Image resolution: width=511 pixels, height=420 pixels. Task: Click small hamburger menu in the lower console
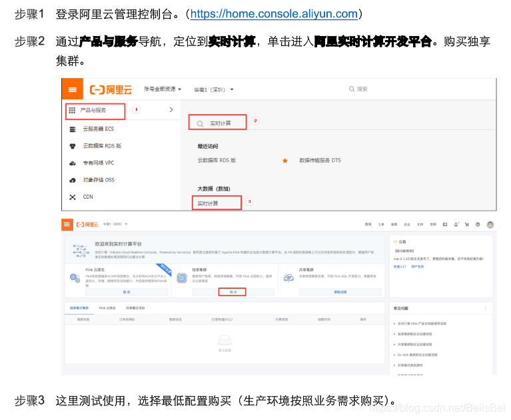click(67, 225)
